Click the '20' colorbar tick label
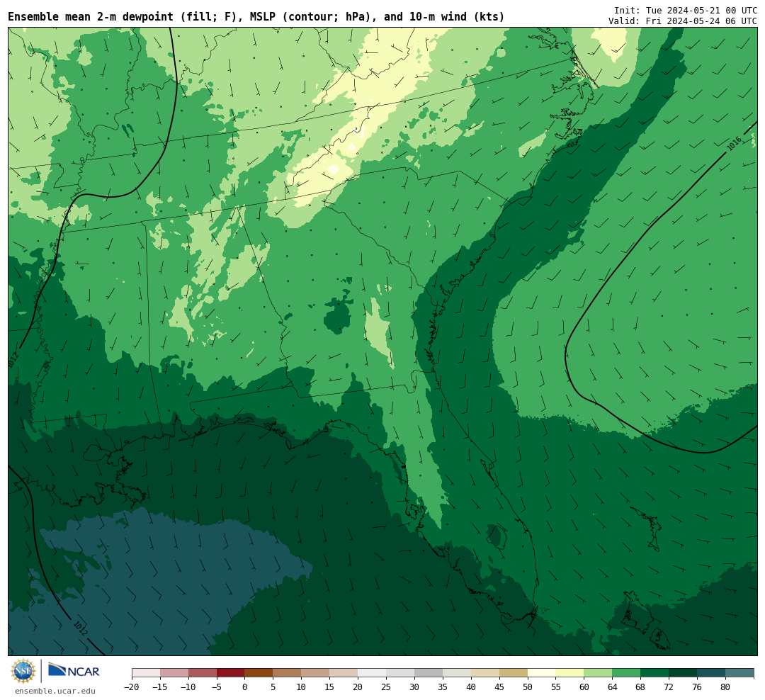This screenshot has height=700, width=765. (x=358, y=687)
